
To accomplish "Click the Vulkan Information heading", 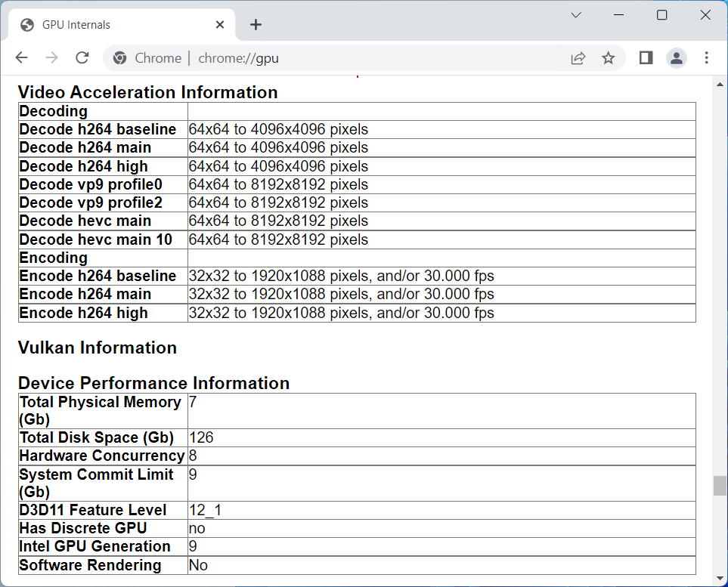I will [x=98, y=348].
